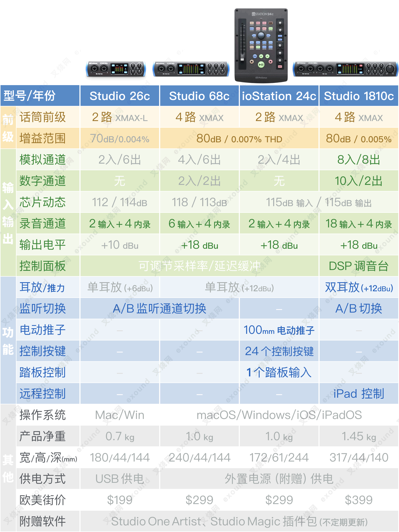Click the '8入/8出' cell
This screenshot has height=532, width=399.
point(359,160)
